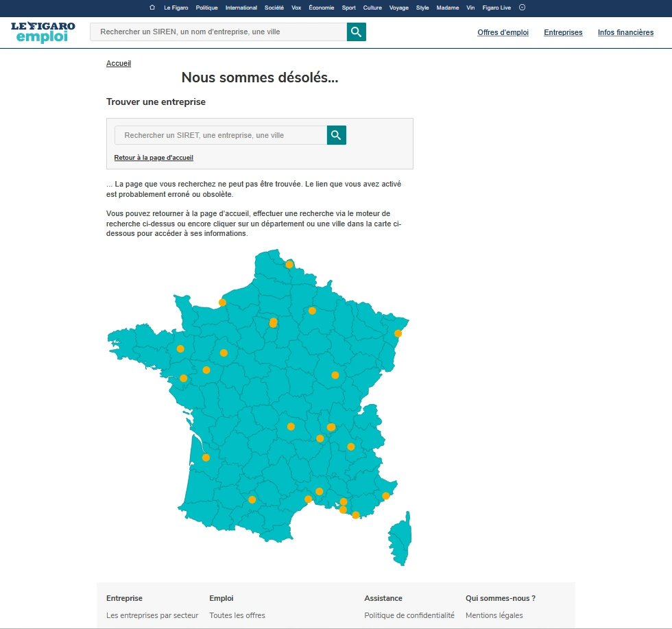Expand the circled chevron after Figaro Live
Image resolution: width=672 pixels, height=629 pixels.
[522, 8]
